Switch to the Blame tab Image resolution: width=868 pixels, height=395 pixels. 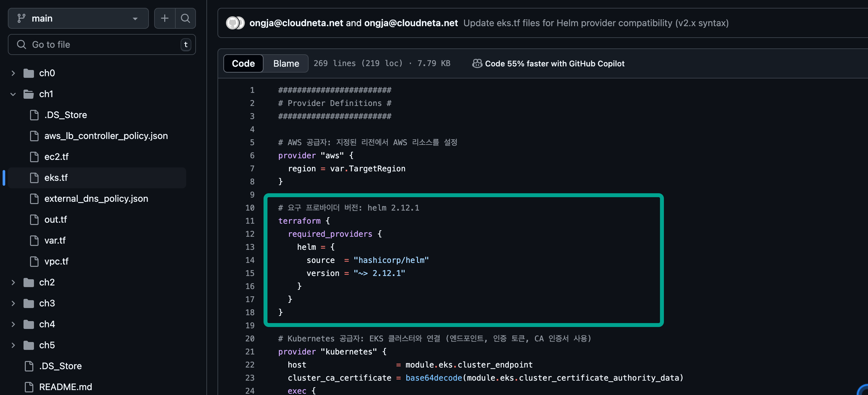286,63
